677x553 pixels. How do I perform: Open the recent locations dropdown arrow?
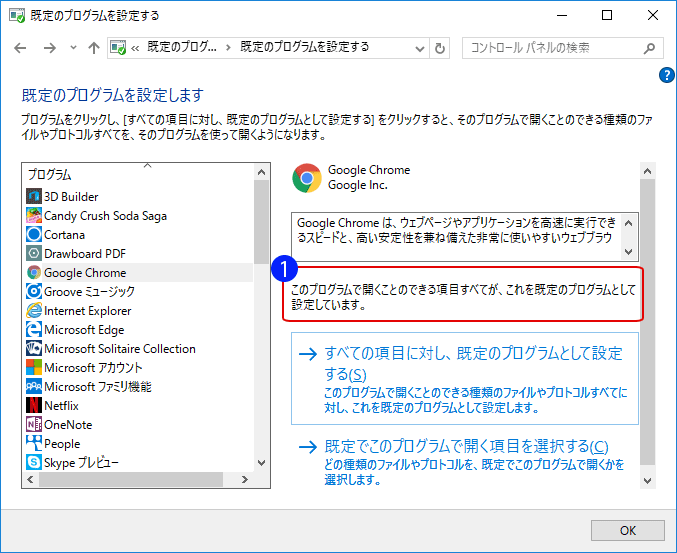coord(73,47)
